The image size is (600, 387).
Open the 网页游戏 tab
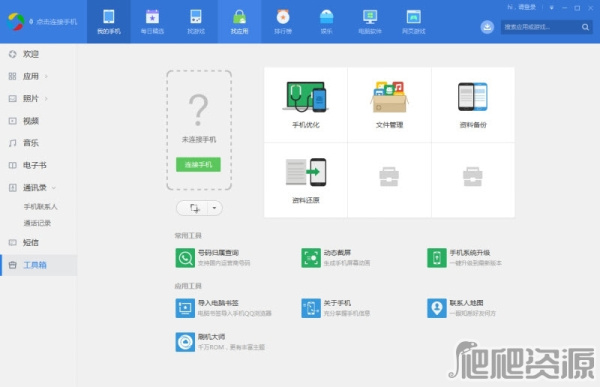click(414, 22)
